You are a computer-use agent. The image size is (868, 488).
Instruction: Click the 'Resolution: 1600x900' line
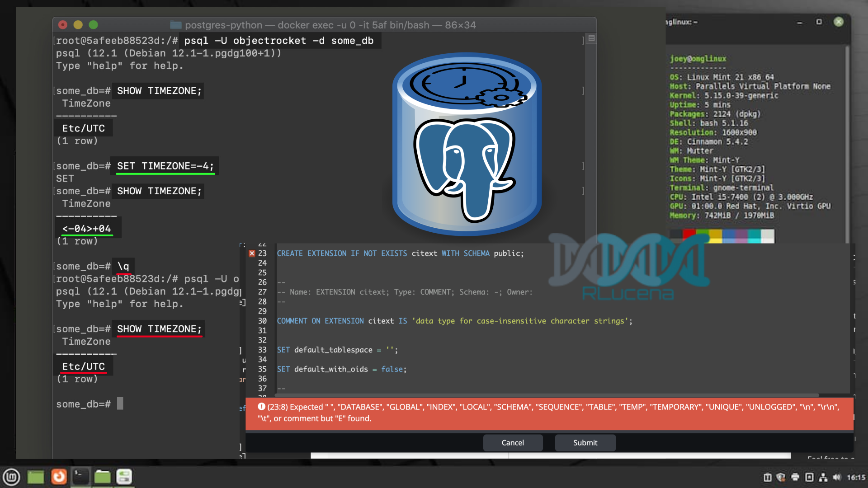(x=713, y=132)
